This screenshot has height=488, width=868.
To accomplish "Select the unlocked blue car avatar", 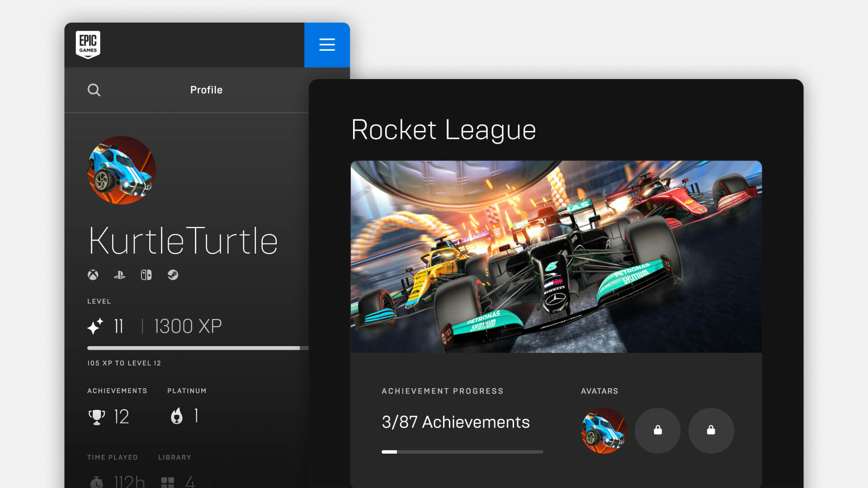I will click(x=604, y=430).
